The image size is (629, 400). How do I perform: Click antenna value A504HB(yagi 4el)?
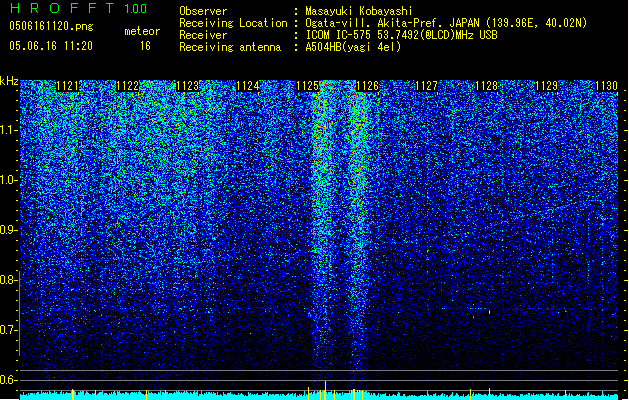click(353, 47)
